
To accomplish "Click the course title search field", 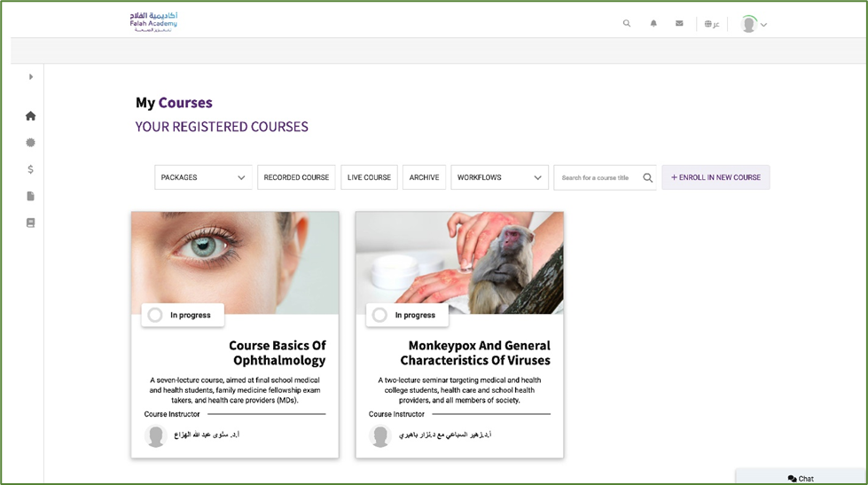I will (x=596, y=178).
